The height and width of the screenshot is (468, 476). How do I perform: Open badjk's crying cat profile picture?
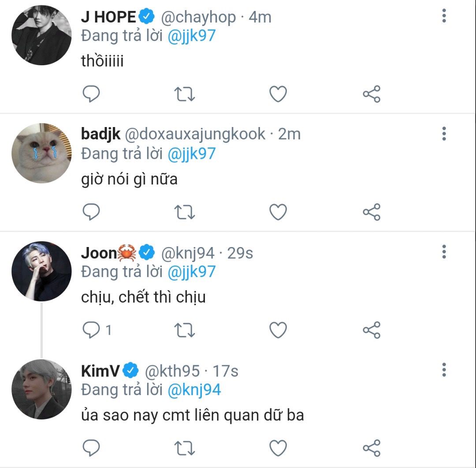click(x=41, y=153)
